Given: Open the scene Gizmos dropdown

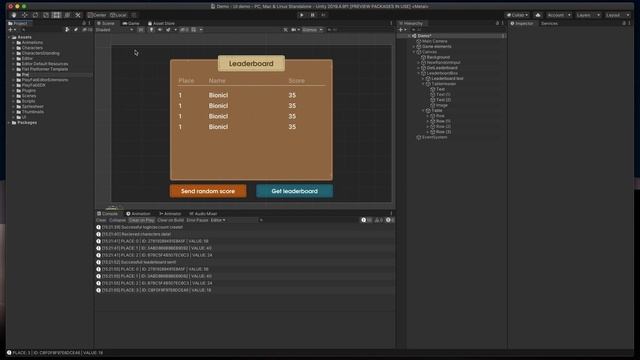Looking at the screenshot, I should point(312,30).
